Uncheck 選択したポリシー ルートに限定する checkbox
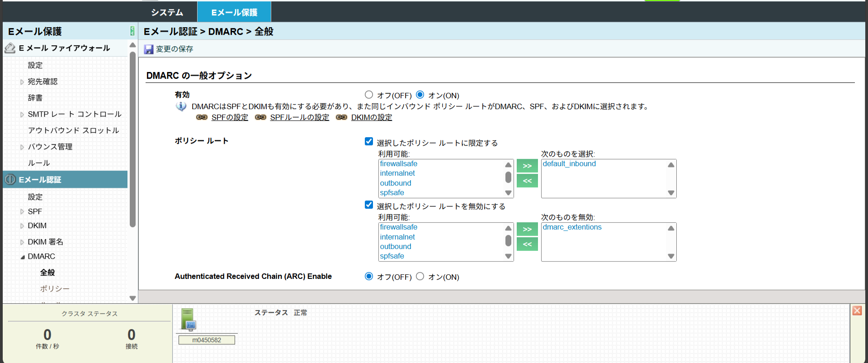This screenshot has width=868, height=363. [369, 142]
